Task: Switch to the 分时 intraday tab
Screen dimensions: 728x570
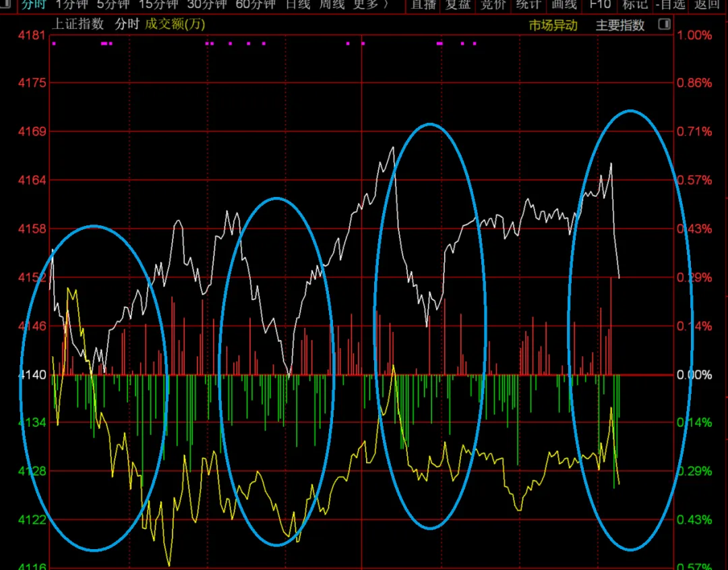Action: point(33,5)
